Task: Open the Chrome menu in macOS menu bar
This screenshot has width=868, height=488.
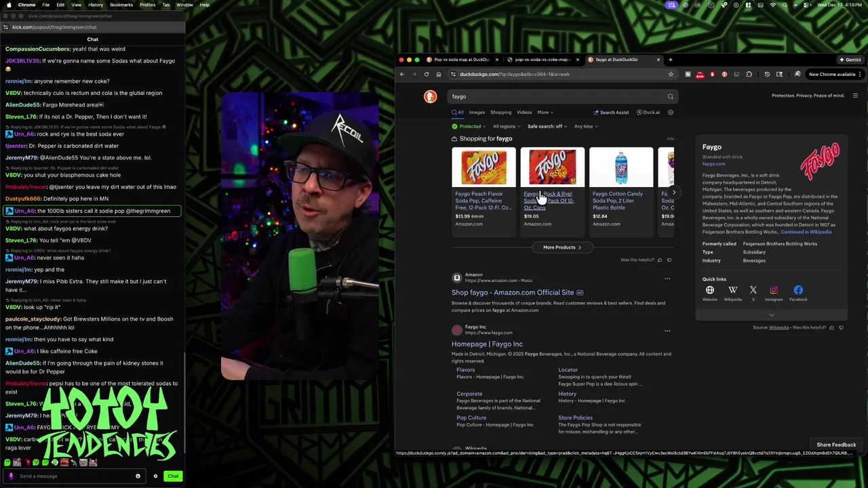Action: [26, 5]
